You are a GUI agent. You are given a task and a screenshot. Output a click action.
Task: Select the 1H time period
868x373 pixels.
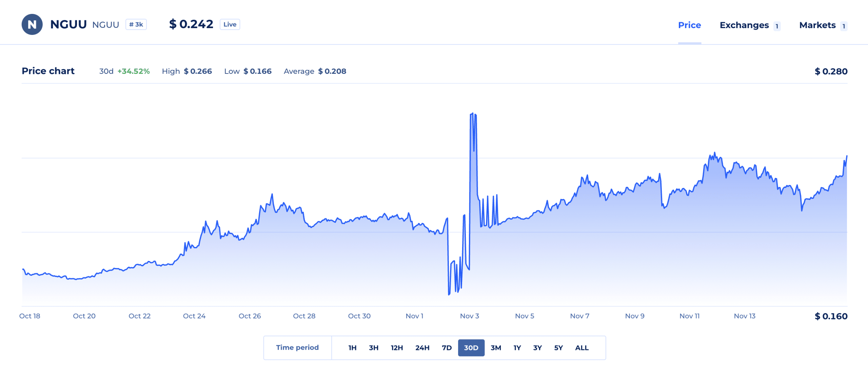coord(352,348)
